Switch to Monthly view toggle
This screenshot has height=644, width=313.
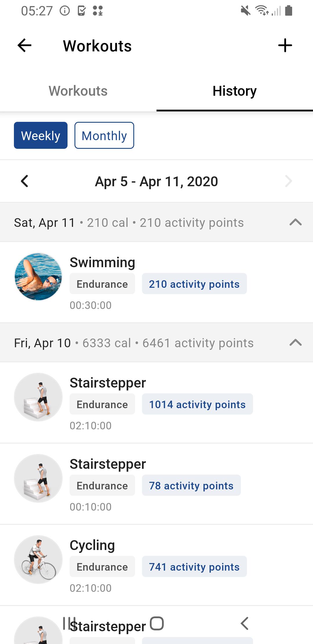coord(104,135)
